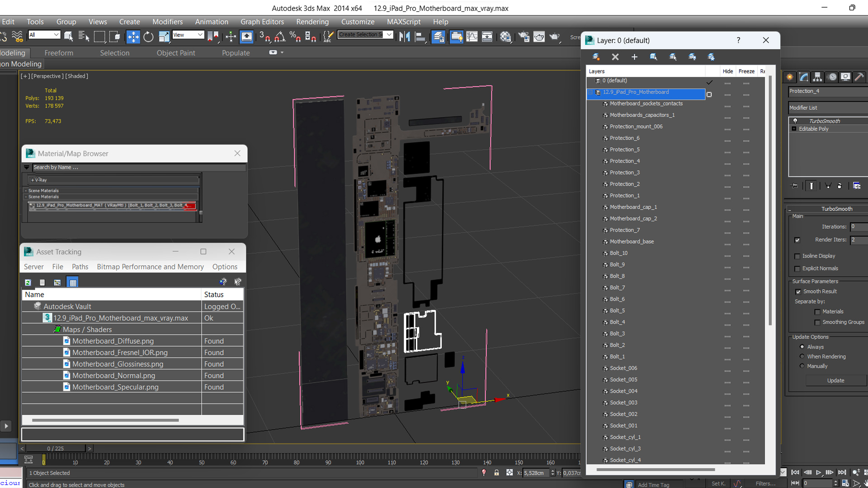Open the selection filter All dropdown

pos(44,35)
